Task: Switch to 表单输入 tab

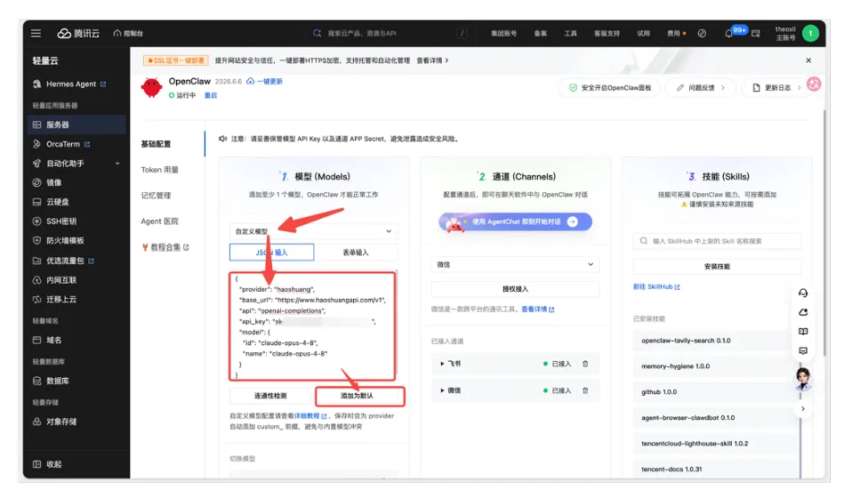Action: [x=356, y=253]
